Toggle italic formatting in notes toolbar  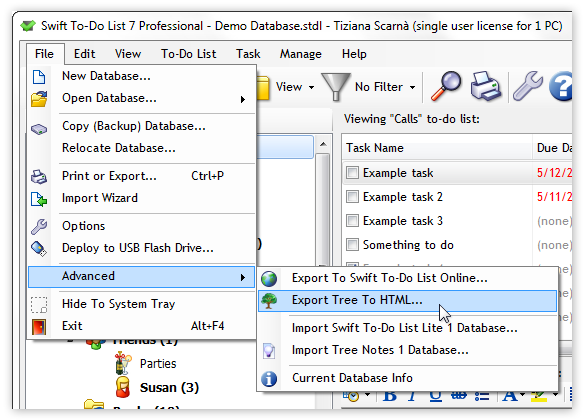[x=413, y=395]
